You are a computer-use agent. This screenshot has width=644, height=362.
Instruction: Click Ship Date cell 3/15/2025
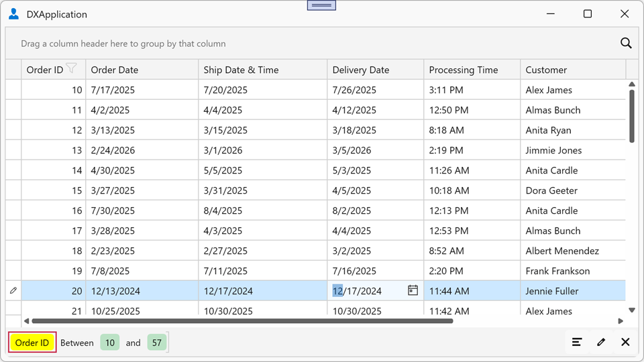(262, 129)
